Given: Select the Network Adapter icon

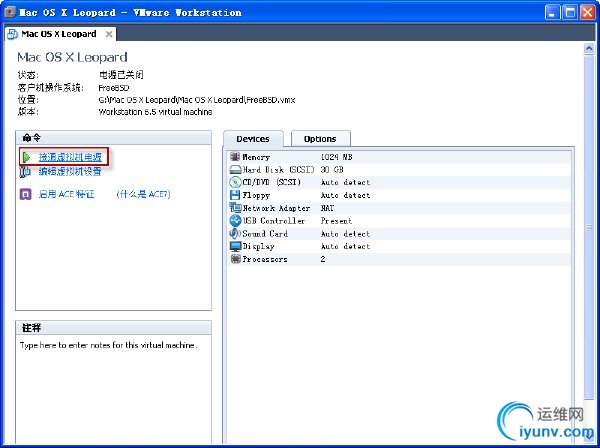Looking at the screenshot, I should tap(235, 208).
